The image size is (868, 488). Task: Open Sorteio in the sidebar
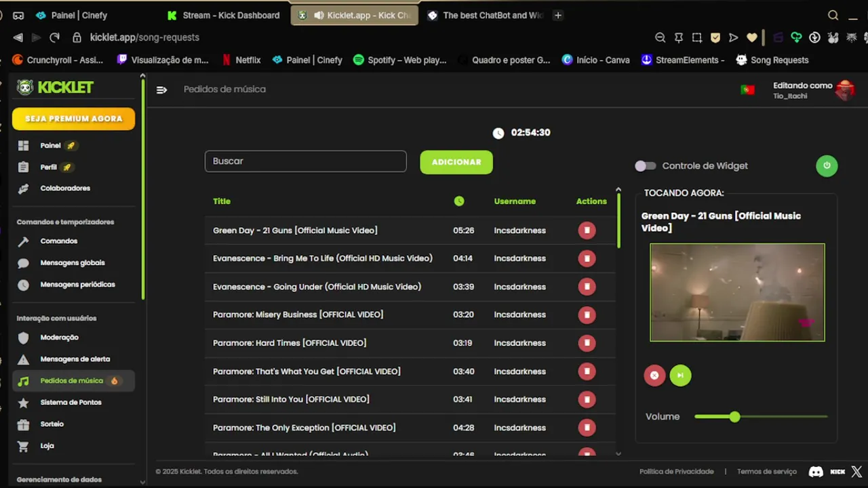tap(52, 424)
